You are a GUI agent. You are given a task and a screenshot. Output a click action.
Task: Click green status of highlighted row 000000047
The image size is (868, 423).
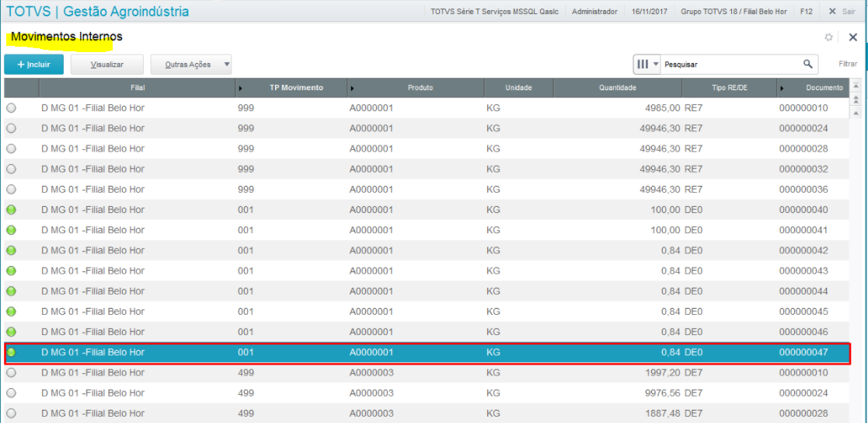click(x=11, y=352)
